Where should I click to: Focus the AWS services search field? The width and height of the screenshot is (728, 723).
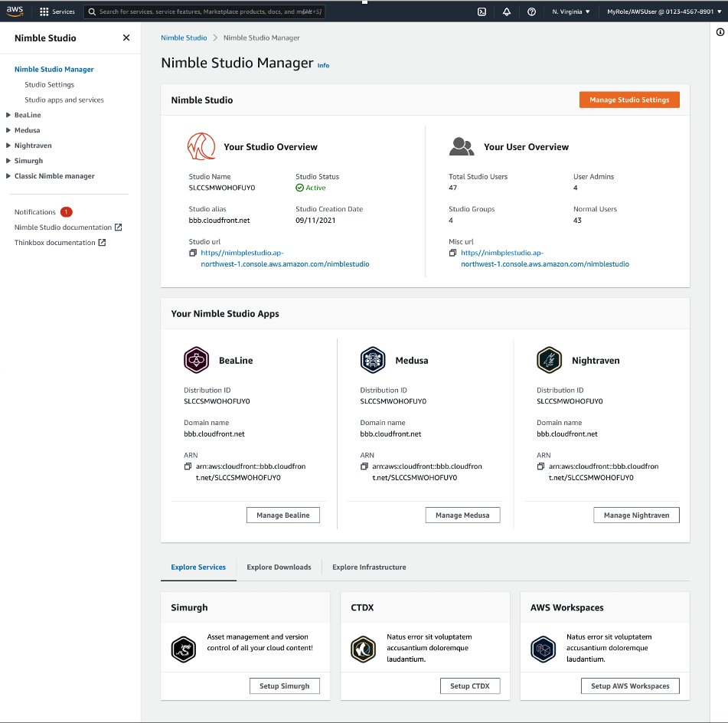coord(204,11)
